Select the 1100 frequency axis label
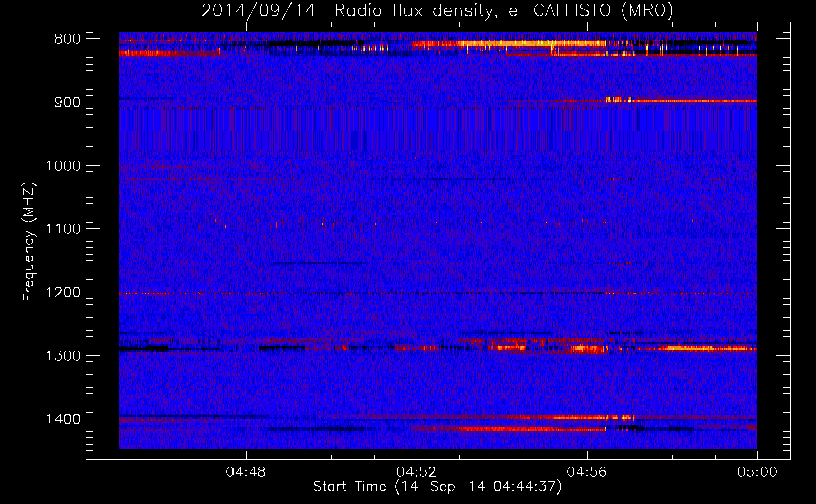816x504 pixels. click(63, 229)
